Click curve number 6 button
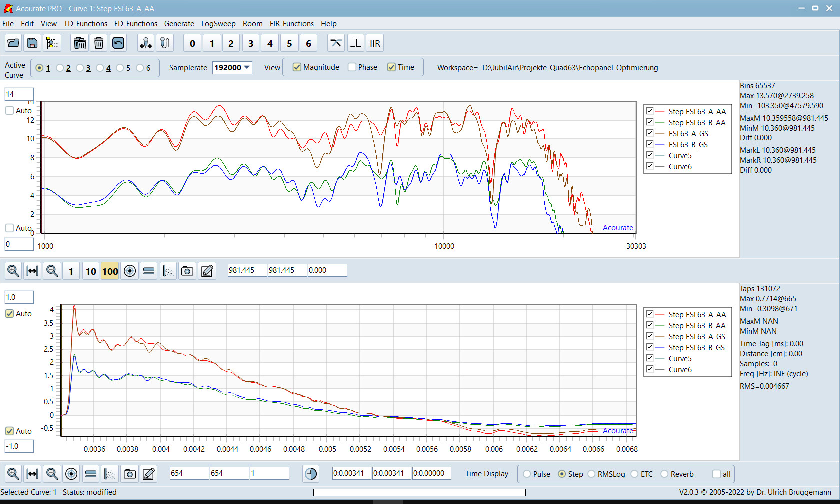This screenshot has height=504, width=840. coord(308,43)
